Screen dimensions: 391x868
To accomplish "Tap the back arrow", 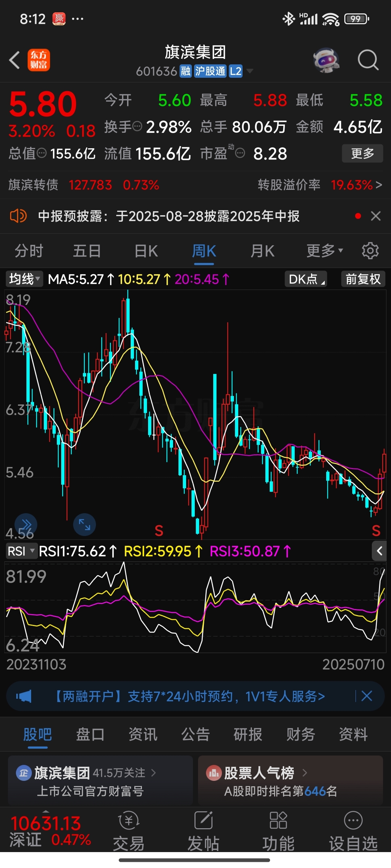I will coord(14,60).
